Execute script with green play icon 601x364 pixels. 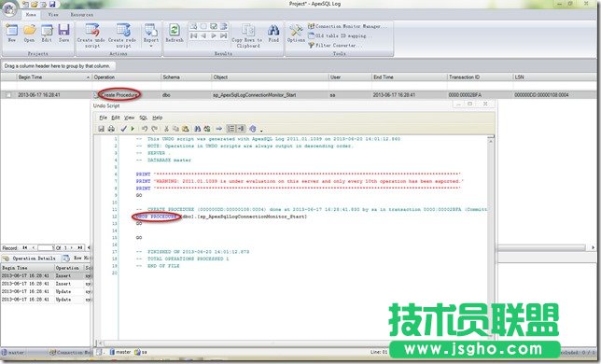coord(133,129)
